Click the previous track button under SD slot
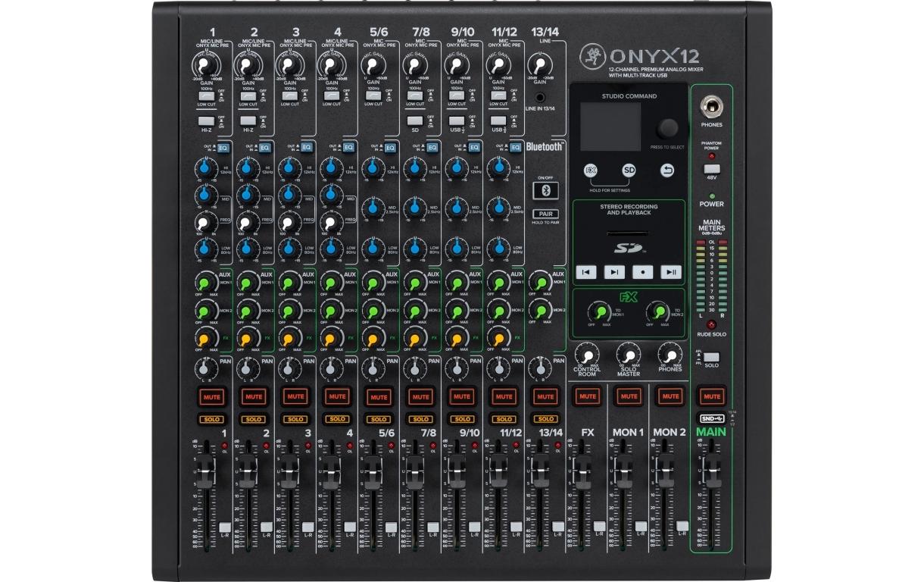Viewport: 924px width, 582px height. [x=586, y=271]
